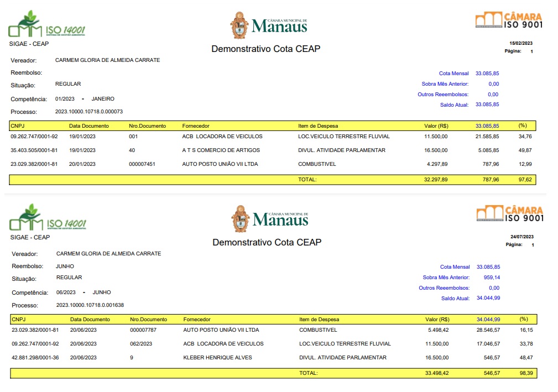Screen dimensions: 558x392
Task: Click document number 40
Action: (132, 150)
